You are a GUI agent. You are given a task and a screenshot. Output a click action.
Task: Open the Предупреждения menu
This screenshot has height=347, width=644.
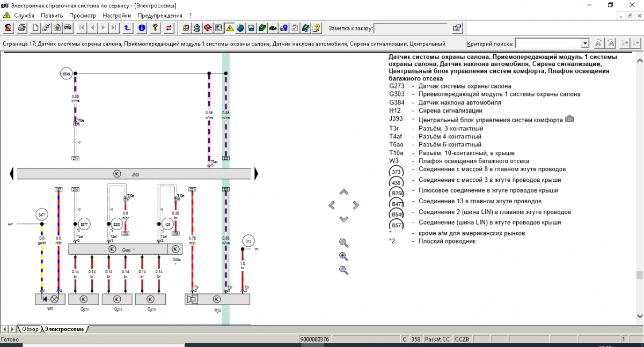pyautogui.click(x=160, y=16)
